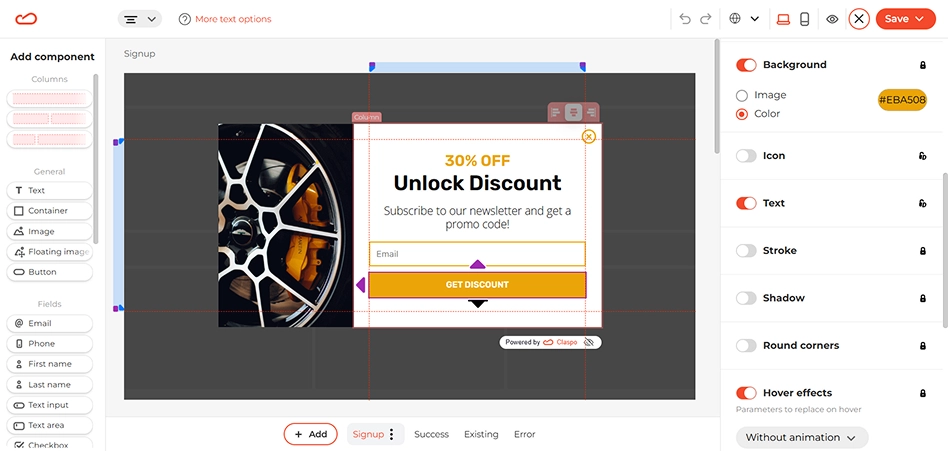Open the text alignment dropdown
This screenshot has width=948, height=451.
click(140, 19)
